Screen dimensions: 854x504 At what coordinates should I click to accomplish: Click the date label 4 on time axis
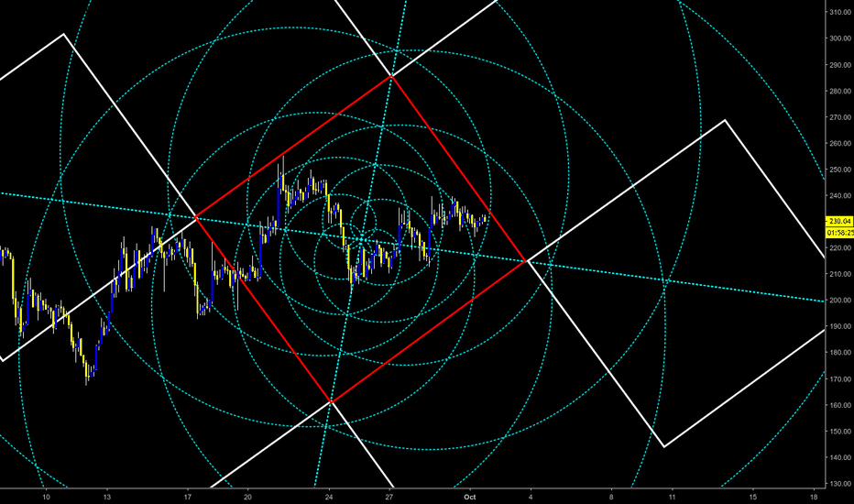click(531, 497)
